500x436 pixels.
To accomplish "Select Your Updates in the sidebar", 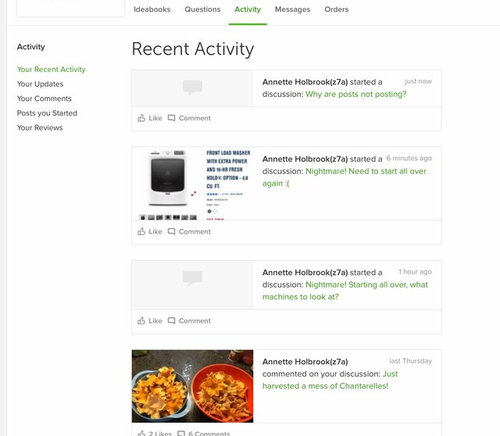I will pos(40,84).
